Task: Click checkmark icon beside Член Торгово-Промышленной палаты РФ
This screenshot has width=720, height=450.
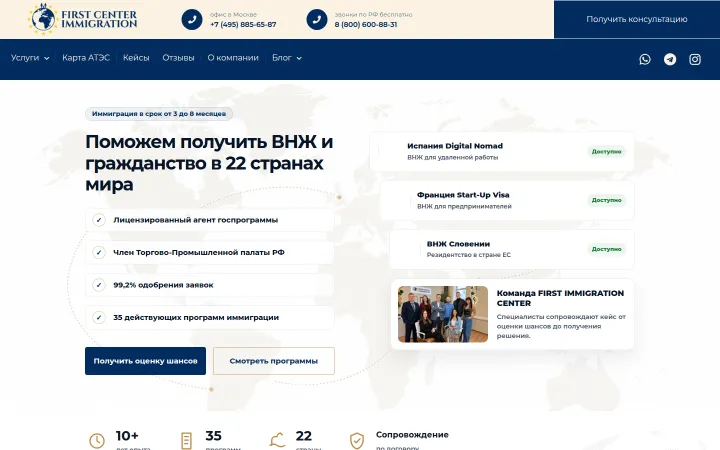Action: click(99, 253)
